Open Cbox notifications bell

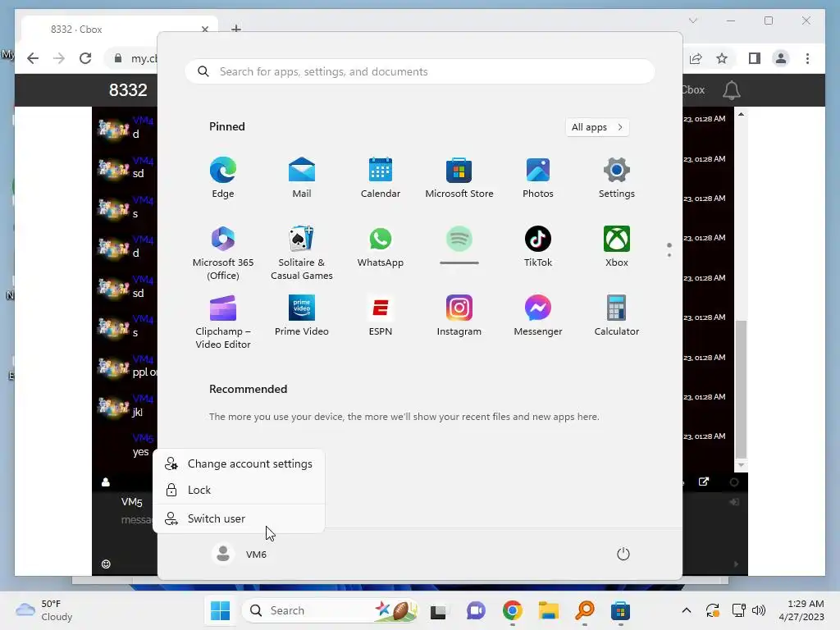(731, 90)
